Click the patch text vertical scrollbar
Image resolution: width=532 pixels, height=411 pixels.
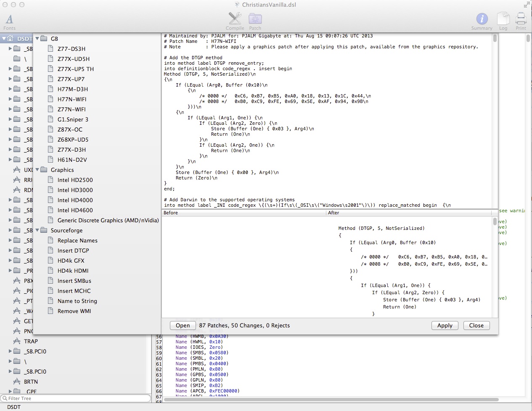point(495,39)
